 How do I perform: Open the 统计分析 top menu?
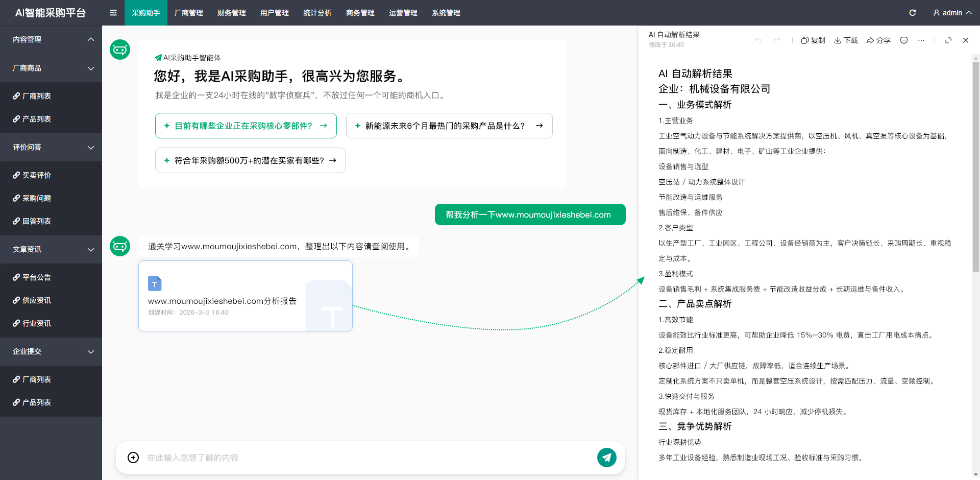click(x=317, y=13)
